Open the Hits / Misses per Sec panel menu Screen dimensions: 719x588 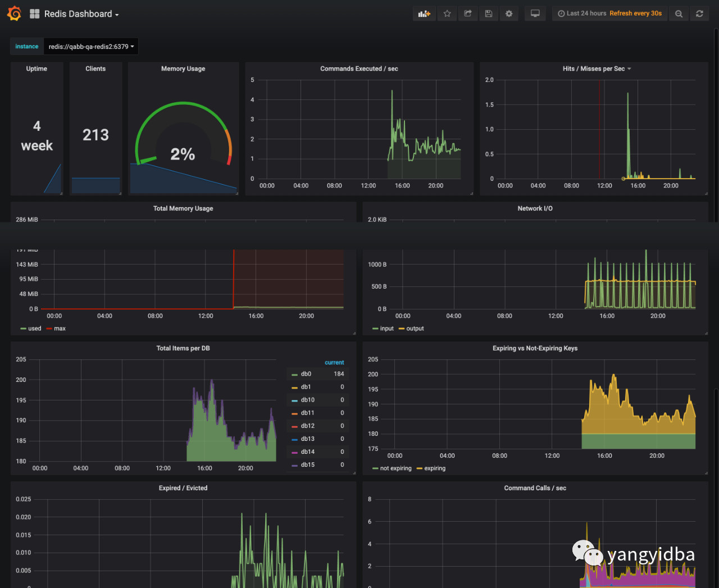tap(597, 69)
